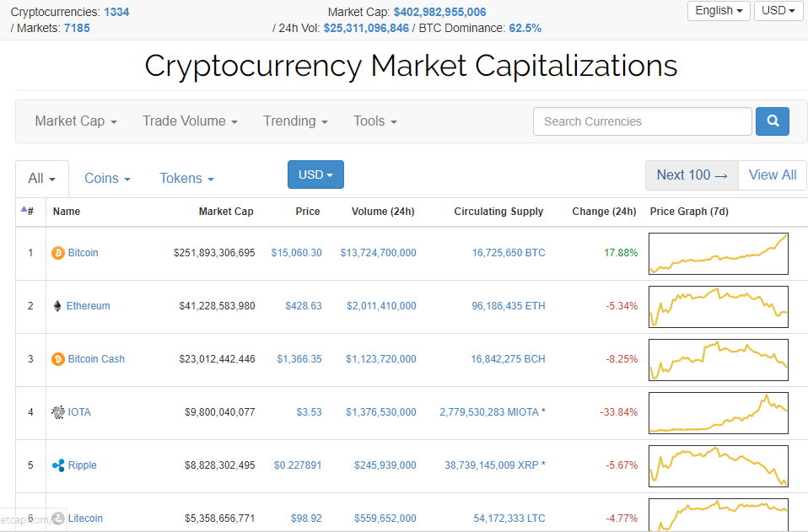Sort table by Volume (24h) header
The height and width of the screenshot is (532, 808).
pyautogui.click(x=383, y=211)
